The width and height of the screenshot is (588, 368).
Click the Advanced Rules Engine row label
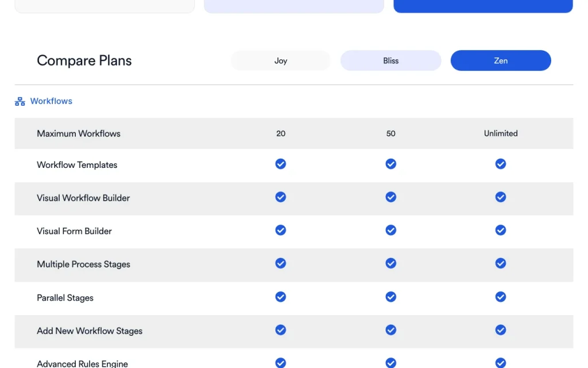coord(82,363)
